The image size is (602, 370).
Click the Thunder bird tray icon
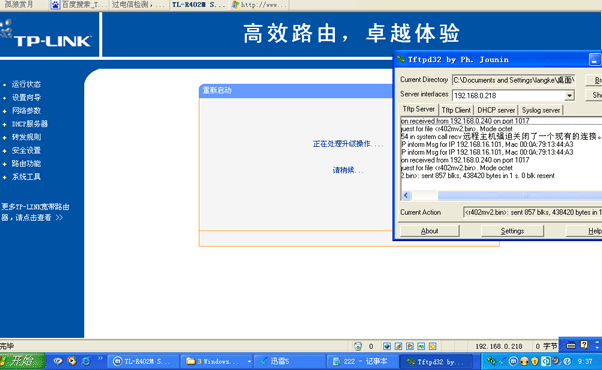(x=502, y=361)
